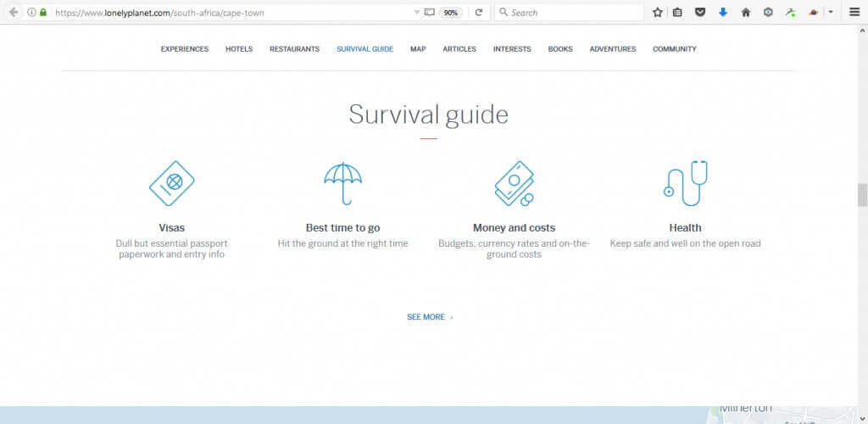Reload the page with the refresh icon
The image size is (868, 424).
[479, 12]
